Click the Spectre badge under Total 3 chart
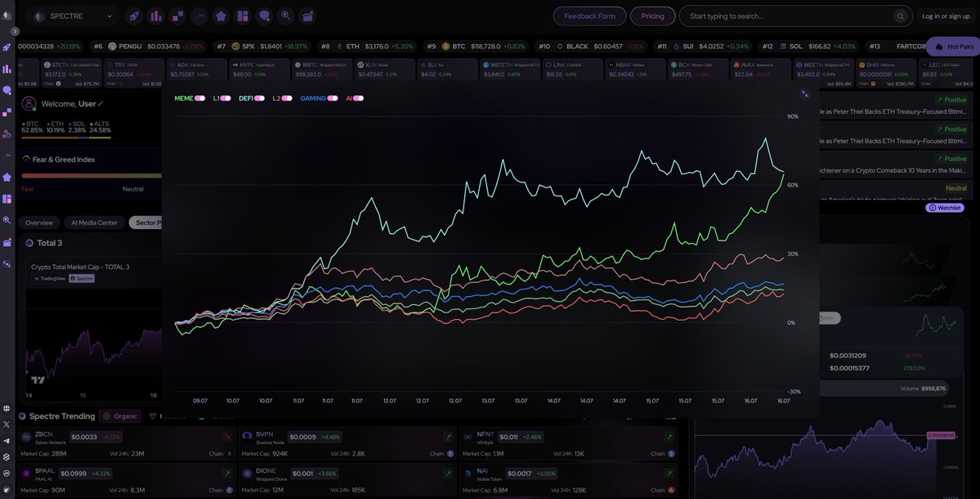Screen dimensions: 980x499 coord(81,278)
